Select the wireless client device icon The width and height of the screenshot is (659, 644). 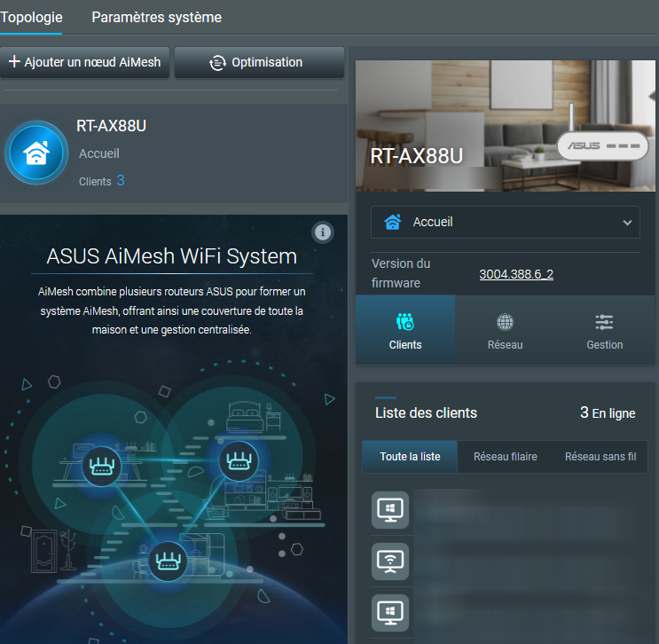(x=390, y=562)
